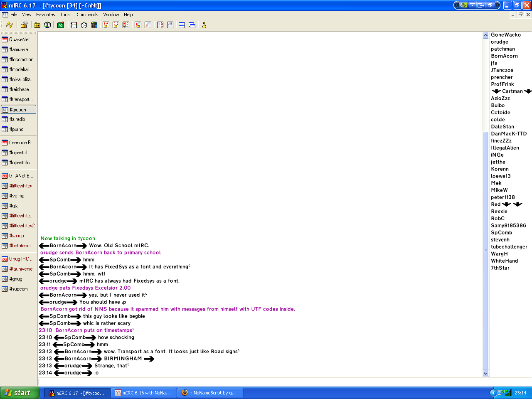Open mIRC Options via hammer icon
This screenshot has width=532, height=399.
(24, 25)
